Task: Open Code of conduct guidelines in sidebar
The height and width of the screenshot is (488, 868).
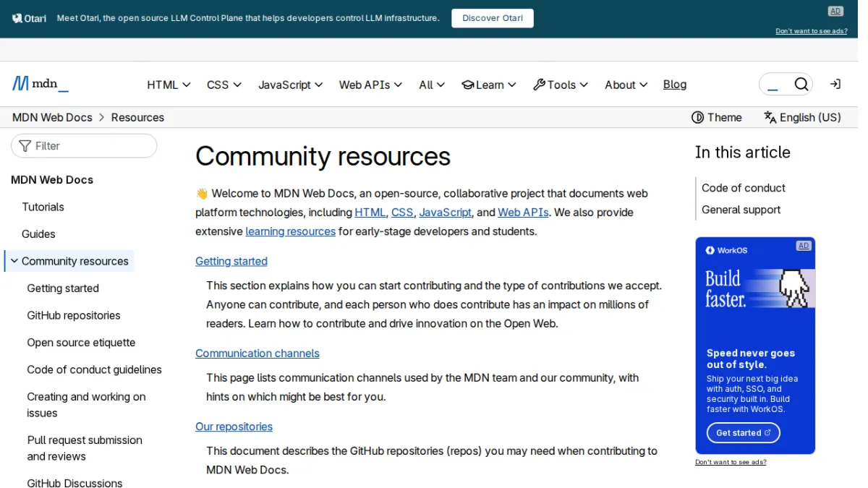Action: click(95, 369)
